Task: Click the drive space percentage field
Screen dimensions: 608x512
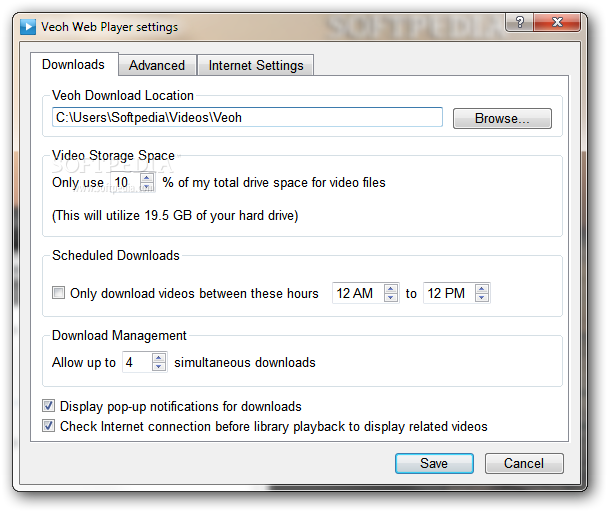Action: coord(126,182)
